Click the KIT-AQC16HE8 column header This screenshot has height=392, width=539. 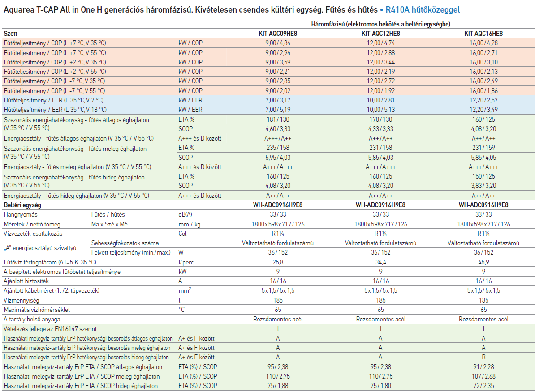[x=483, y=34]
